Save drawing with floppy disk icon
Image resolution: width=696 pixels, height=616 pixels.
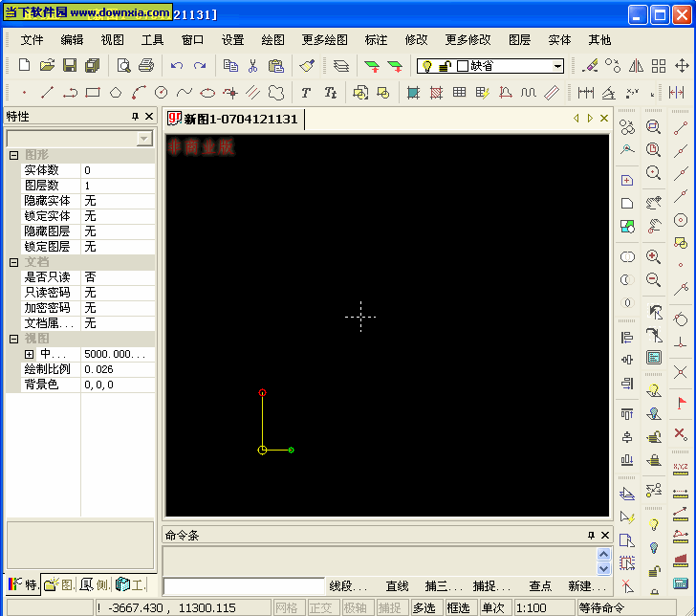click(70, 66)
